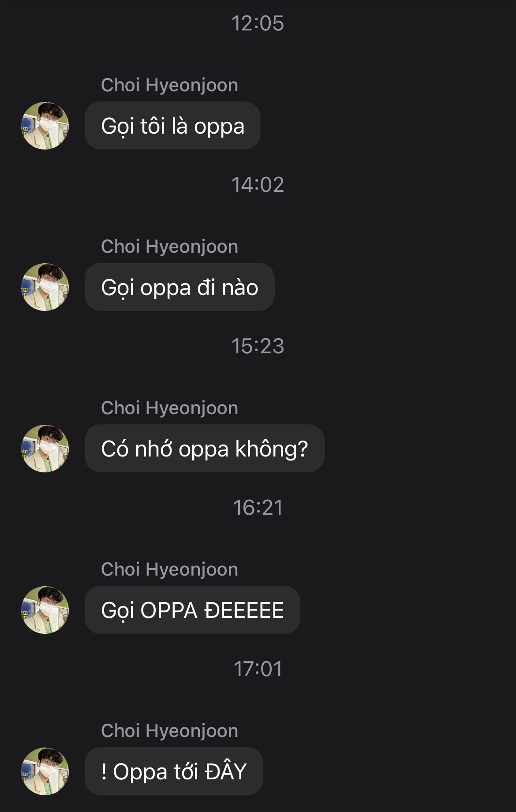This screenshot has width=516, height=812.
Task: Open Choi Hyeonjoon name above "Gọi oppa đi nào"
Action: tap(169, 247)
